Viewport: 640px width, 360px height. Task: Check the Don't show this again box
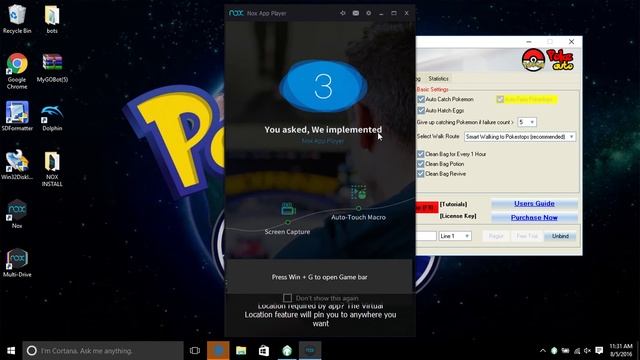[287, 298]
